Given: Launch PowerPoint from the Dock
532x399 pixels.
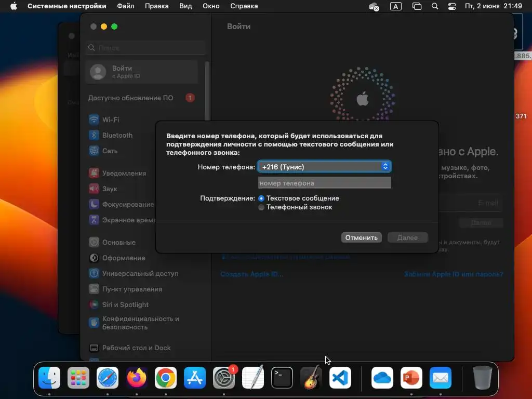Looking at the screenshot, I should coord(411,378).
